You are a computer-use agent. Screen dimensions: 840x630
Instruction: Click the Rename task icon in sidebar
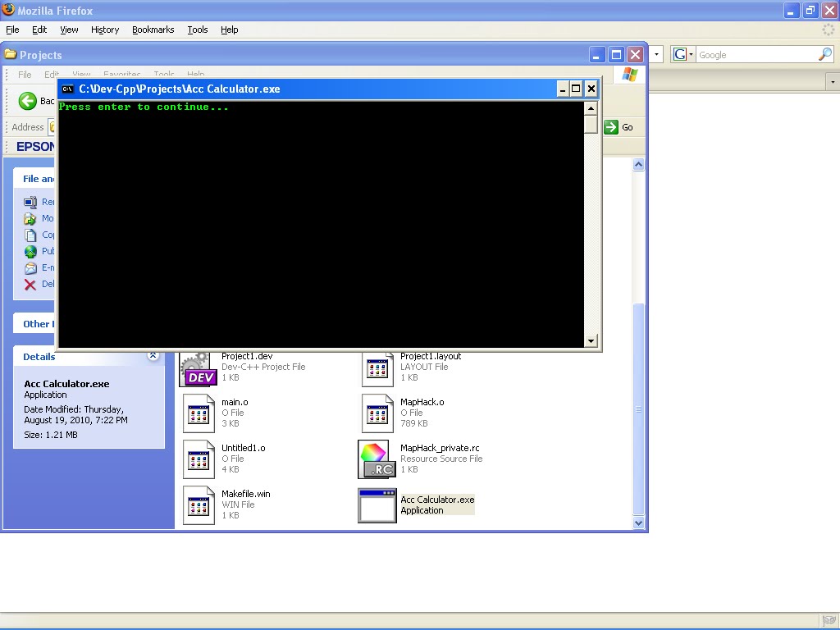pos(30,202)
